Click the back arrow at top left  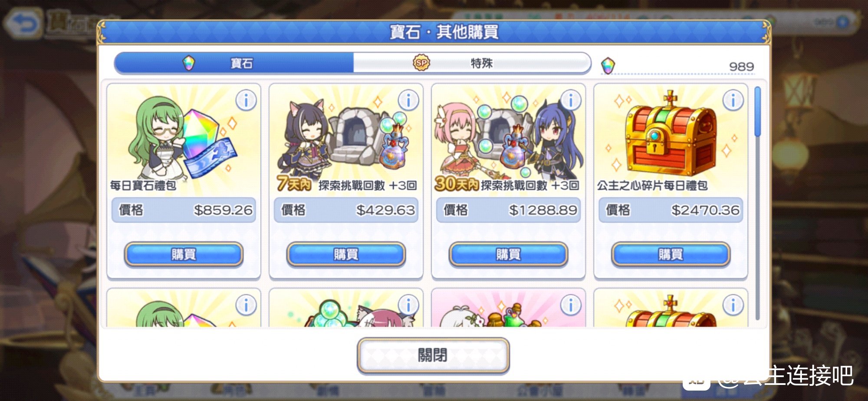[x=24, y=23]
